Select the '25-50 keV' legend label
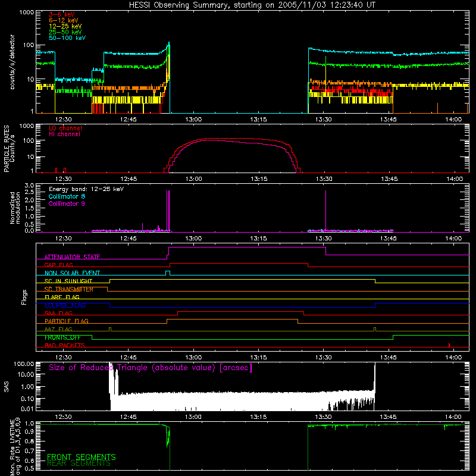The width and height of the screenshot is (476, 476). pyautogui.click(x=65, y=32)
